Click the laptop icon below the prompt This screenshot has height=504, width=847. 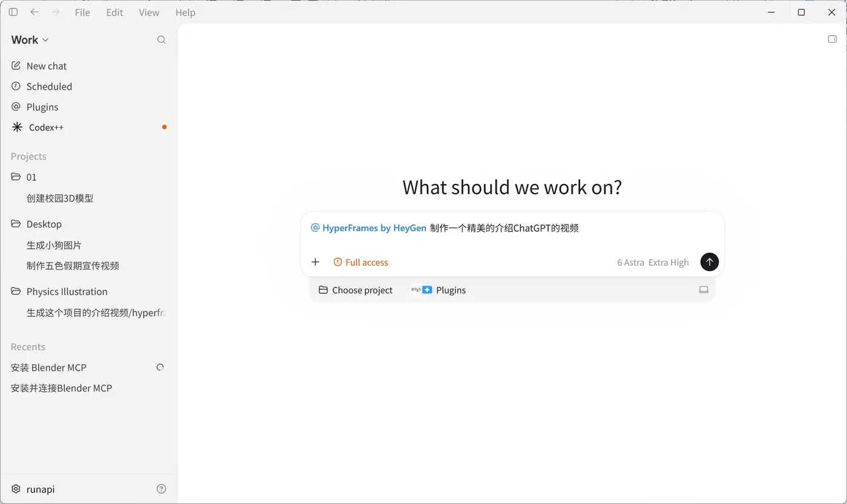click(704, 290)
